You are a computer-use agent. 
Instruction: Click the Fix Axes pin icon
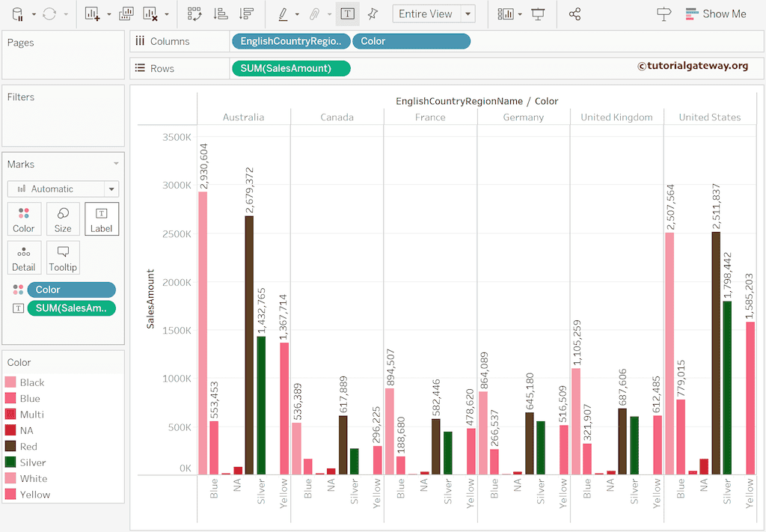pyautogui.click(x=373, y=13)
